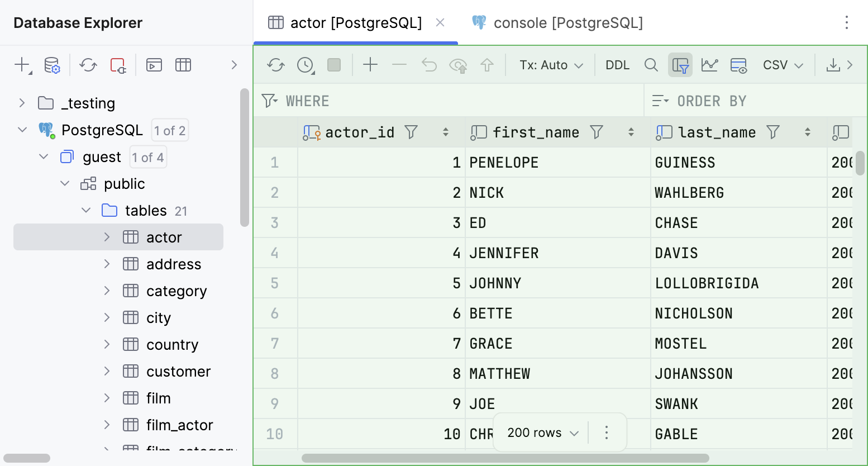Switch to chart visualization view

tap(709, 65)
